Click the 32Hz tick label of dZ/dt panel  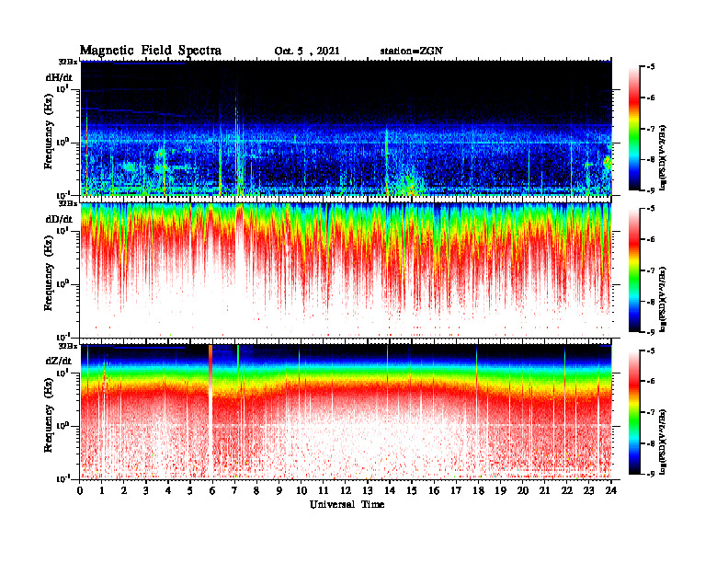point(68,346)
